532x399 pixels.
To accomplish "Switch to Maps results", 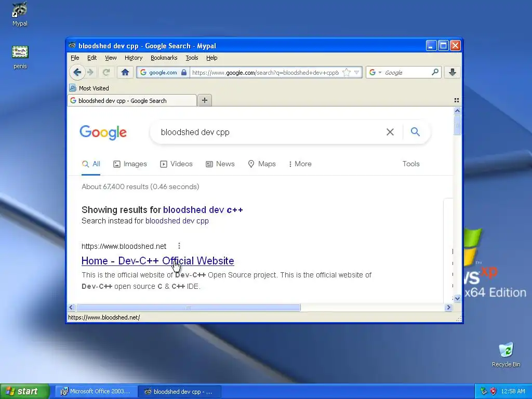I will pyautogui.click(x=262, y=164).
